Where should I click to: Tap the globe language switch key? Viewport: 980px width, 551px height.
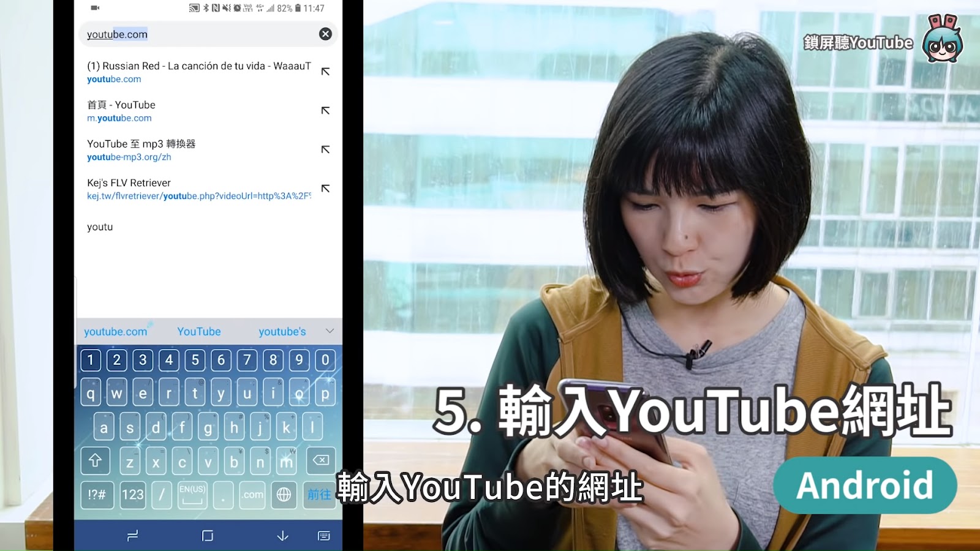tap(284, 495)
